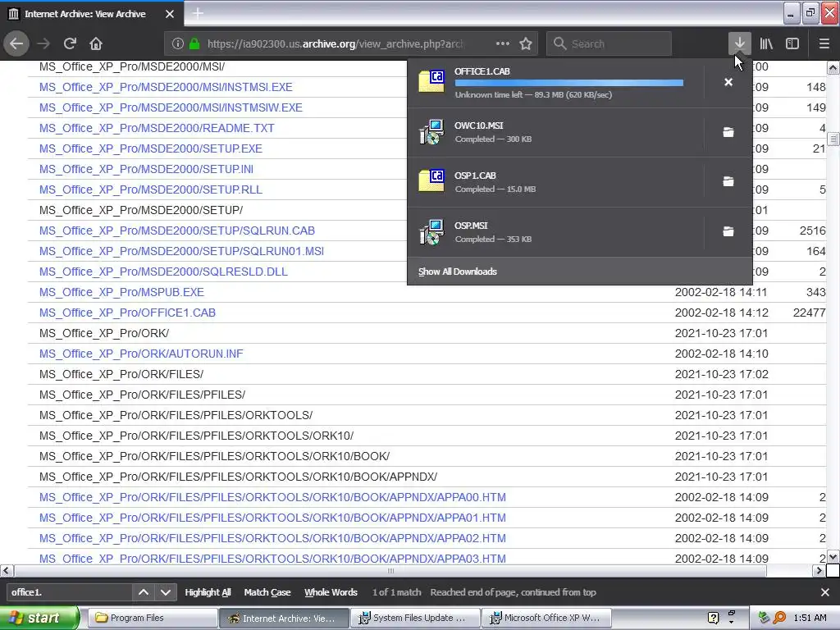This screenshot has height=630, width=840.
Task: Find next match arrow in find bar
Action: point(166,592)
